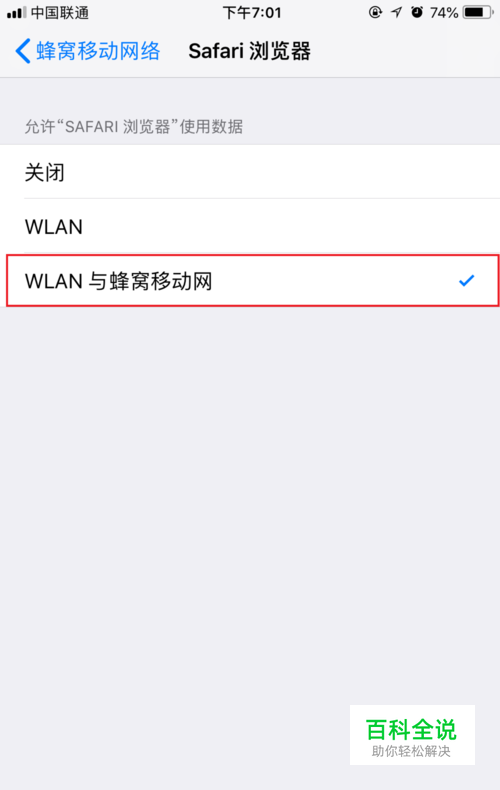Tap the blue back chevron icon

[23, 51]
